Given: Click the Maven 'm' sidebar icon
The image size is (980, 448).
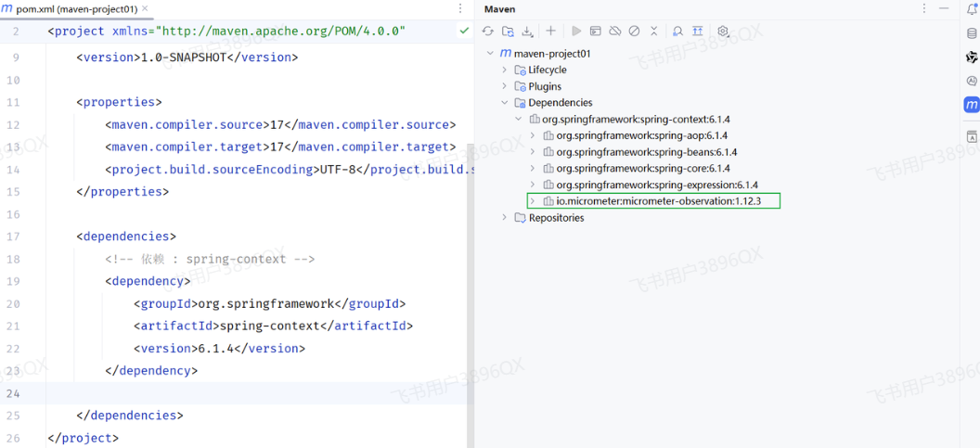Looking at the screenshot, I should point(972,105).
